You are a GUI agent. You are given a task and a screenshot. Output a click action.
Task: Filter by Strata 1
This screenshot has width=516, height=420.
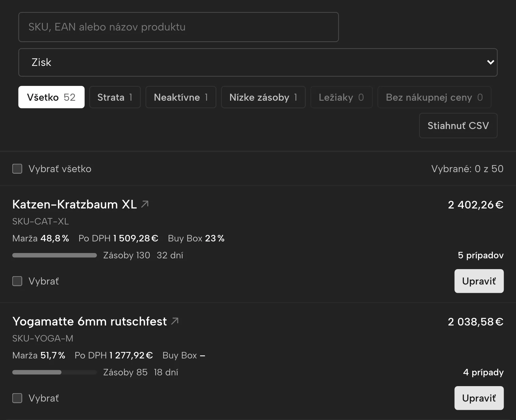[115, 97]
